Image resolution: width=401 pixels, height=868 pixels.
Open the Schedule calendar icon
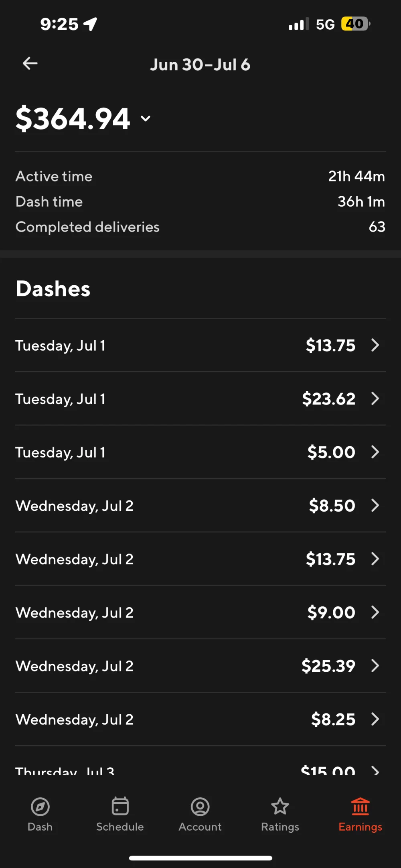[120, 807]
